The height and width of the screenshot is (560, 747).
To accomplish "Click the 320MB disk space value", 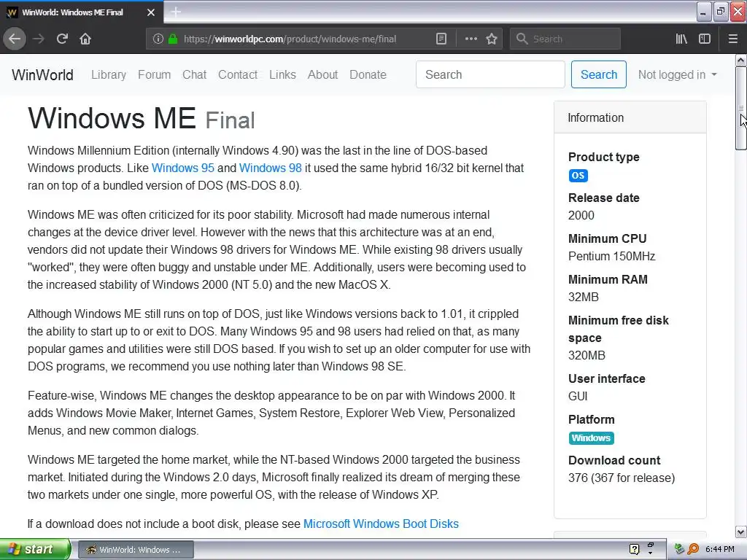I will 587,356.
